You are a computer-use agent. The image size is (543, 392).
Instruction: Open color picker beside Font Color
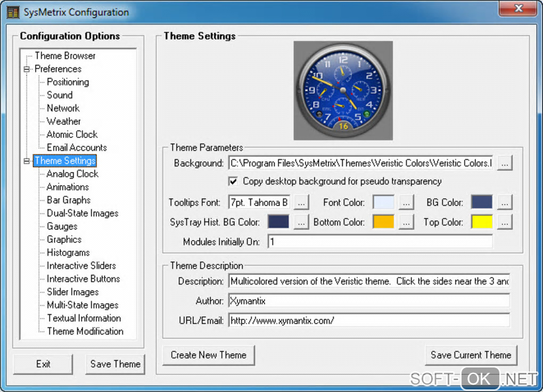pyautogui.click(x=406, y=202)
